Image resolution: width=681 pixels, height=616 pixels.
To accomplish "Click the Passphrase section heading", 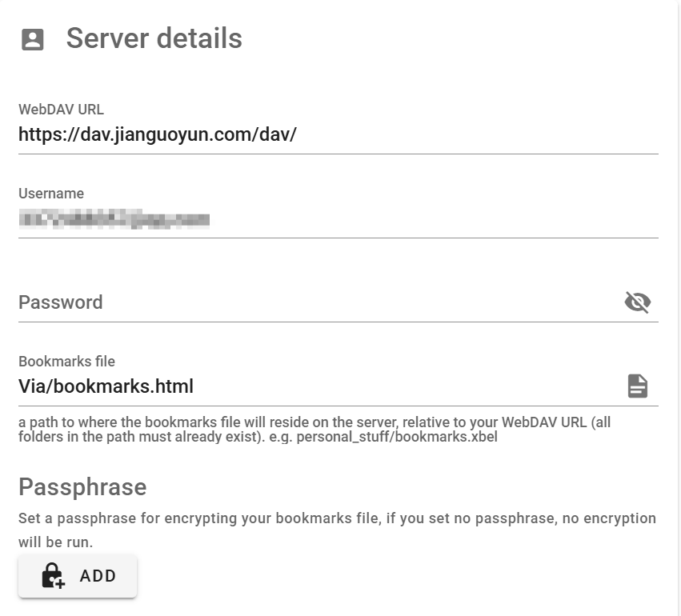I will tap(82, 487).
